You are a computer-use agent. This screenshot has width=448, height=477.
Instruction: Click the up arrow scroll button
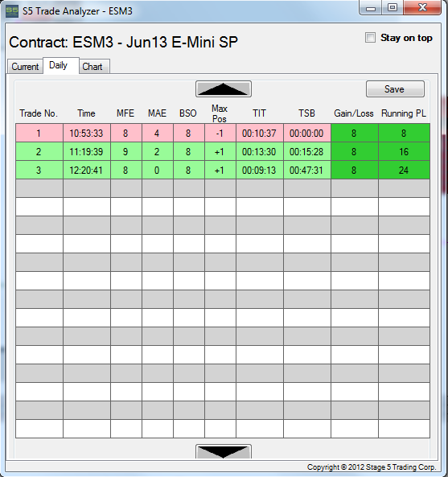click(x=224, y=89)
